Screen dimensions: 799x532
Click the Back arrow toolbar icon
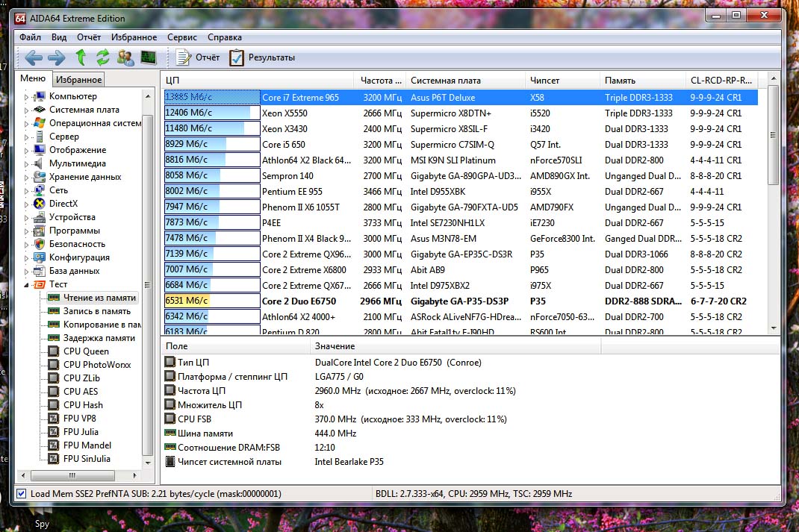pos(34,57)
